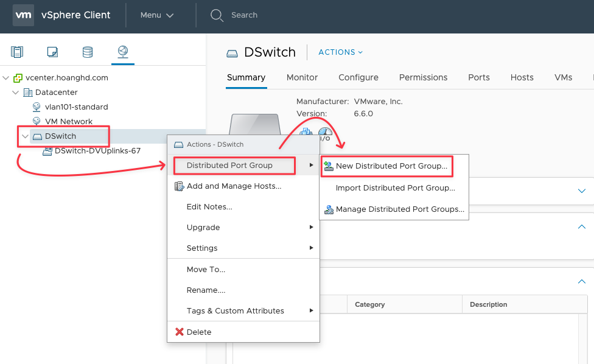
Task: Click the DSwitch-DVUplinks-67 port group icon
Action: (47, 151)
